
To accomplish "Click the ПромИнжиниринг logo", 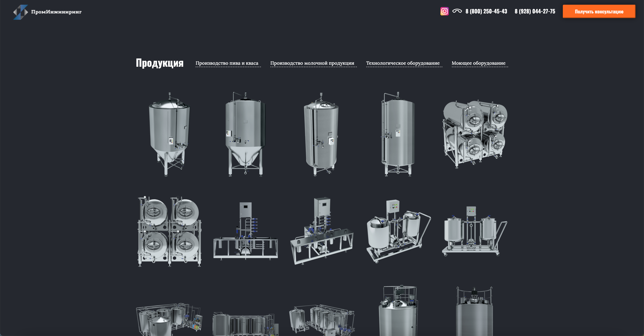I will coord(47,12).
